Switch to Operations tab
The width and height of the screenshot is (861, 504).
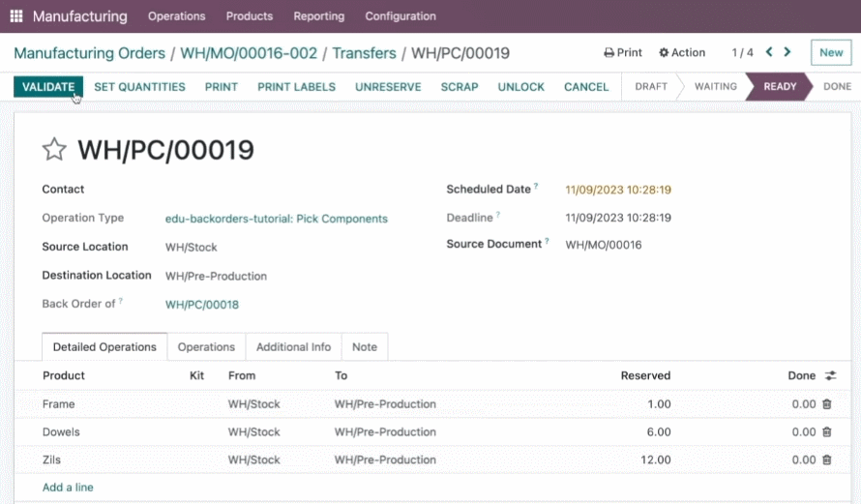click(x=206, y=347)
